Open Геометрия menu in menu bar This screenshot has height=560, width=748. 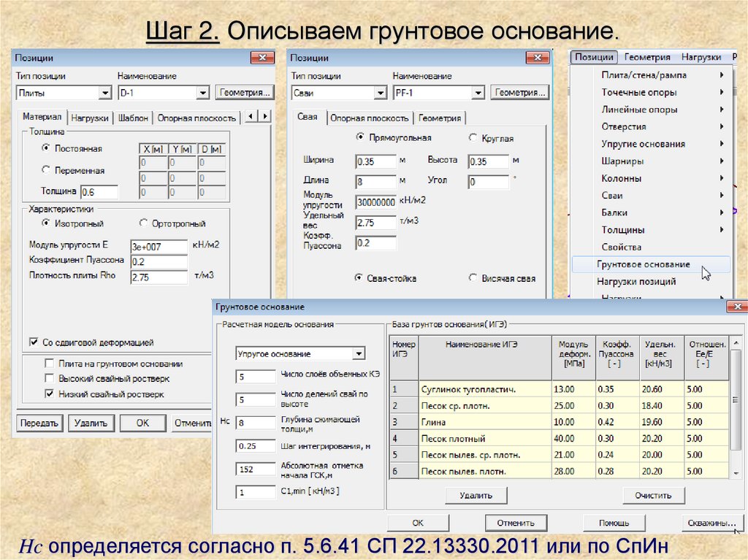click(x=647, y=57)
